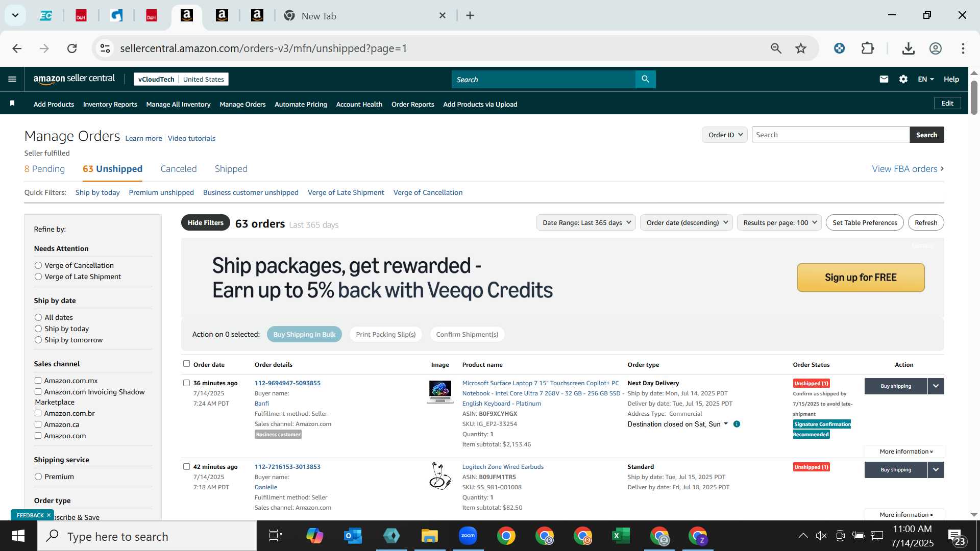
Task: Select Ship by tomorrow radio option
Action: pos(38,340)
